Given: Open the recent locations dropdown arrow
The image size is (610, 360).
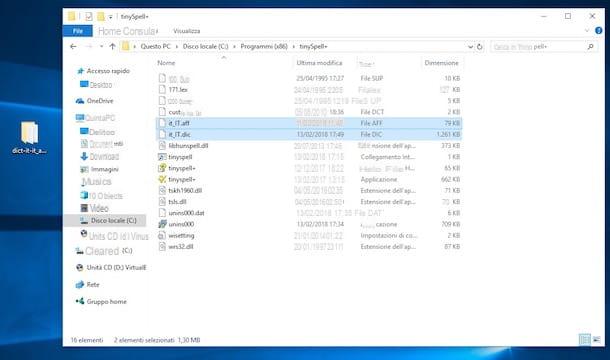Looking at the screenshot, I should pyautogui.click(x=101, y=46).
